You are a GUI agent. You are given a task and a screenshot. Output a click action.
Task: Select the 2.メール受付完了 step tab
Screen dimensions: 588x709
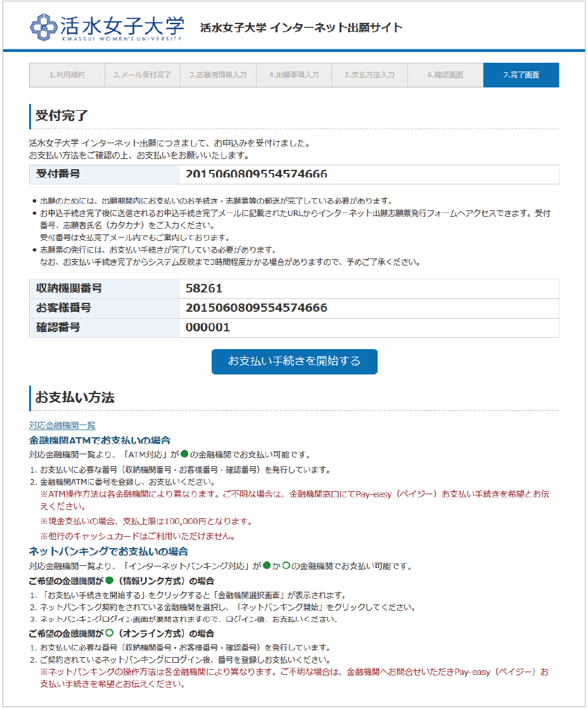(143, 75)
